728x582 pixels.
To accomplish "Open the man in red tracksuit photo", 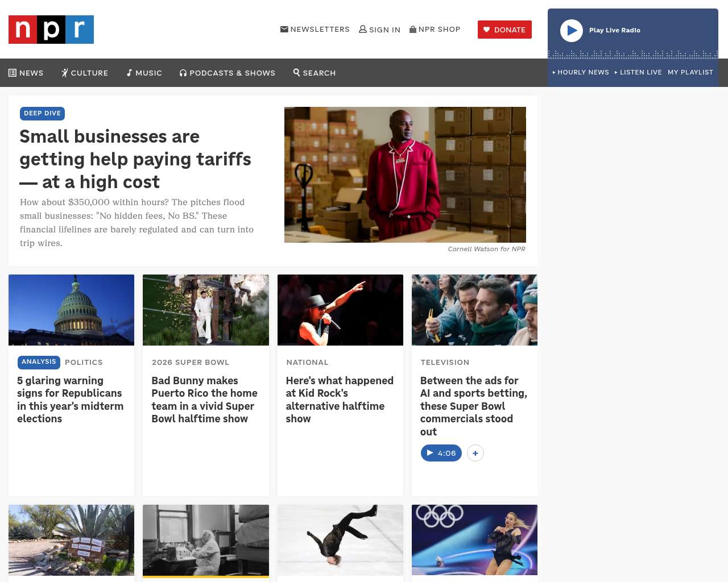I will [x=405, y=174].
